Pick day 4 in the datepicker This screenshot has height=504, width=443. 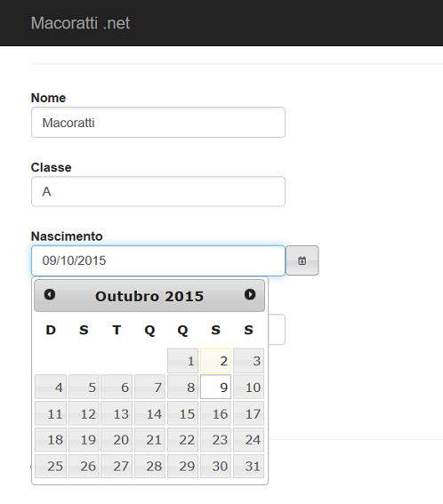[x=51, y=387]
